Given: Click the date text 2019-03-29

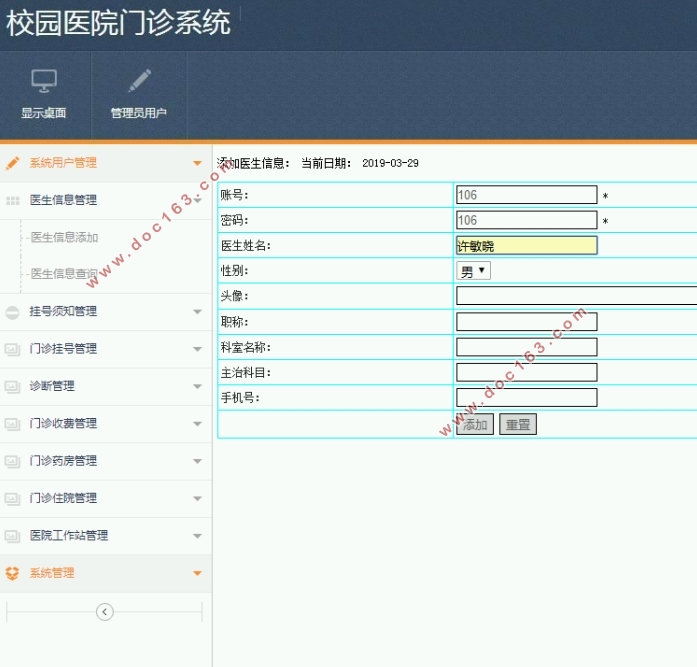Looking at the screenshot, I should pyautogui.click(x=390, y=164).
